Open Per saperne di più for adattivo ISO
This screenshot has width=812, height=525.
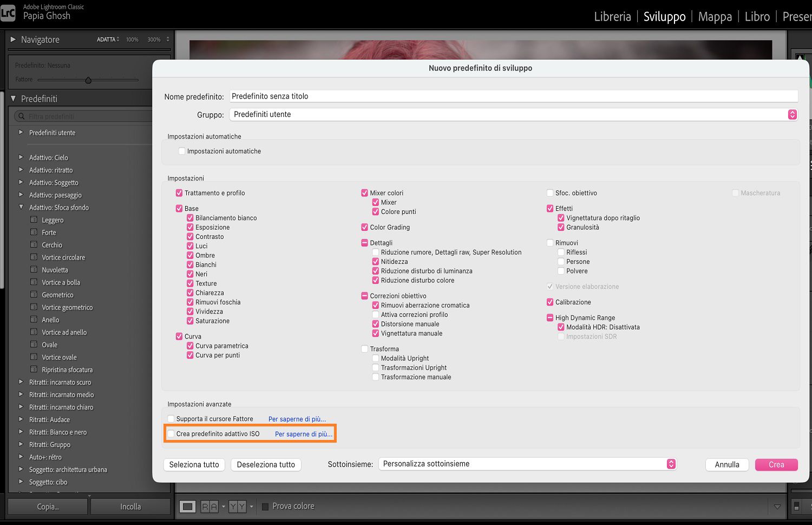(304, 434)
